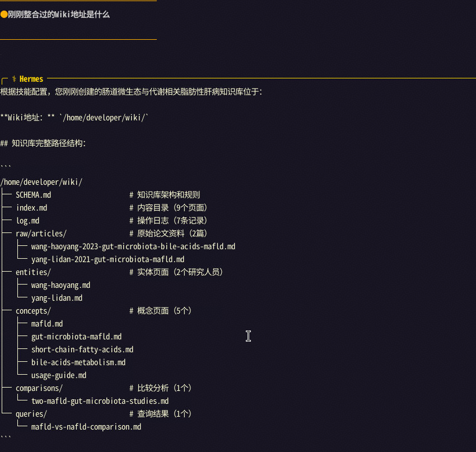Click the user question about the Wiki地址
476x452 pixels.
click(59, 14)
